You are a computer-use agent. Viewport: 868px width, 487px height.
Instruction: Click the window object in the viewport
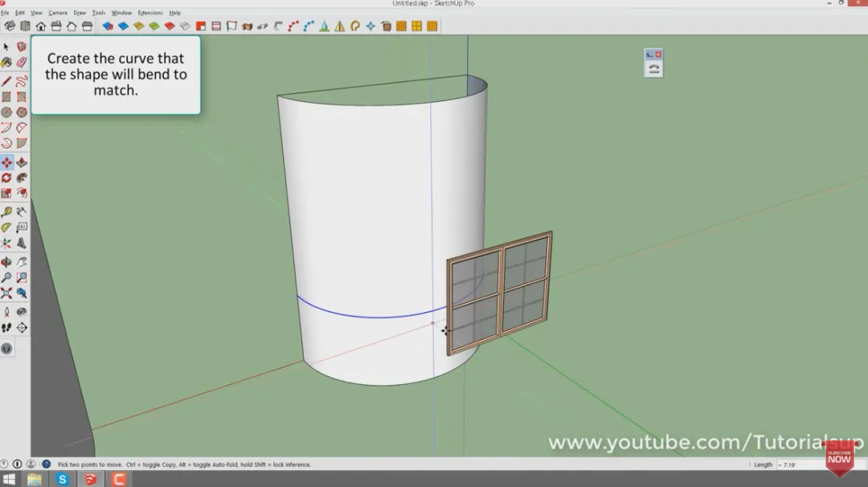tap(500, 293)
